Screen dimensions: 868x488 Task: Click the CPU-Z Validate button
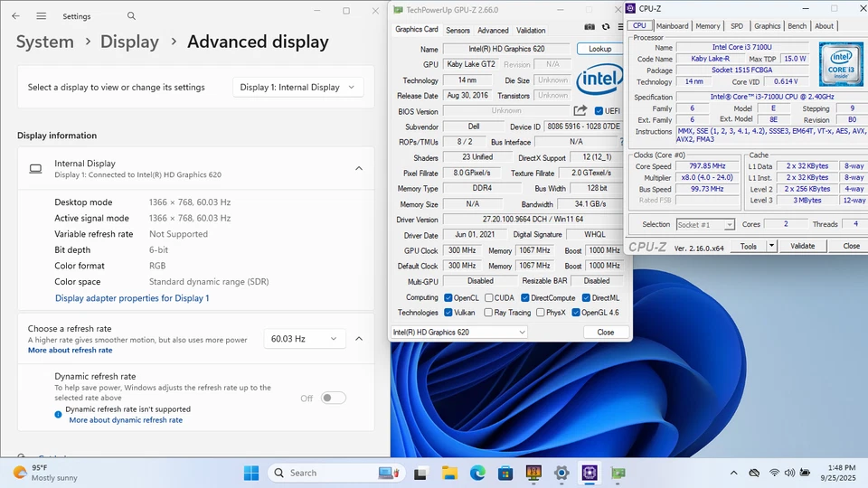coord(802,246)
